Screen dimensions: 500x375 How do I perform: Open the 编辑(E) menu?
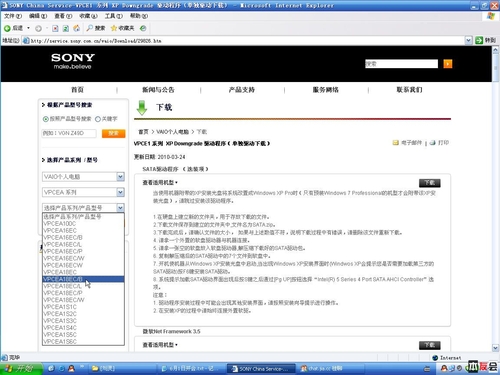(x=38, y=16)
